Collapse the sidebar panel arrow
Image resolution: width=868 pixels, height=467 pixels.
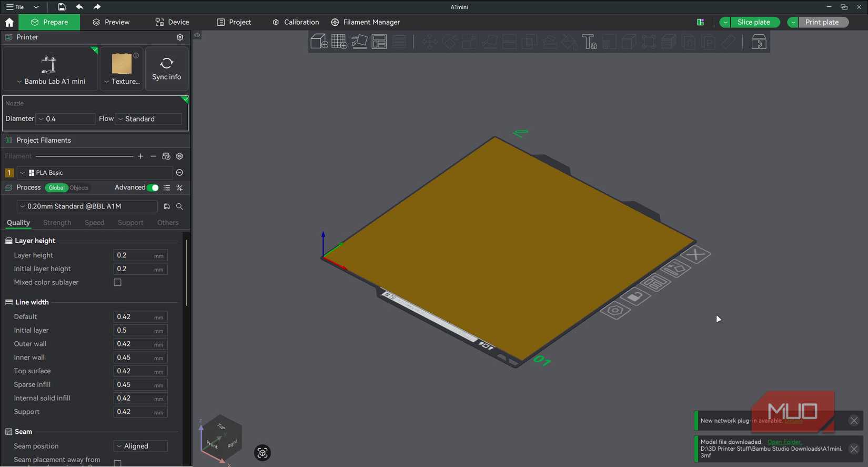(197, 35)
